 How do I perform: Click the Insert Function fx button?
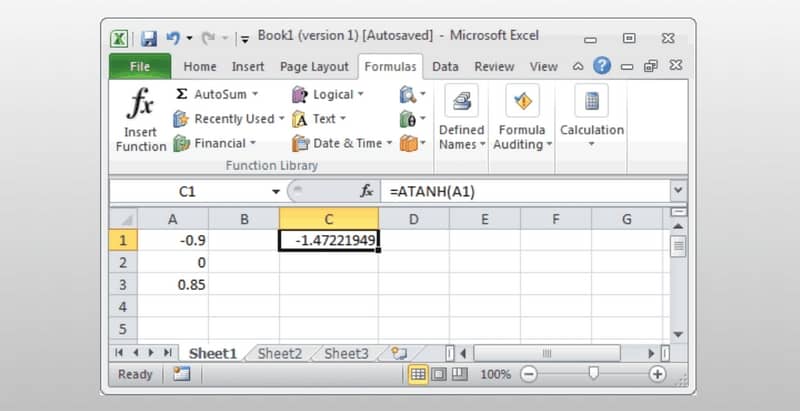(x=140, y=120)
